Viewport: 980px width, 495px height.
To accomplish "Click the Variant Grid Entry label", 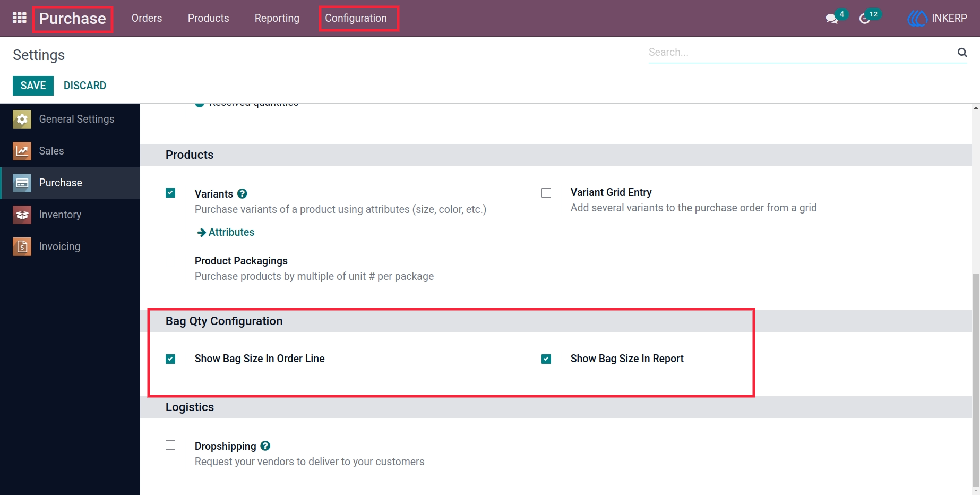I will 611,192.
